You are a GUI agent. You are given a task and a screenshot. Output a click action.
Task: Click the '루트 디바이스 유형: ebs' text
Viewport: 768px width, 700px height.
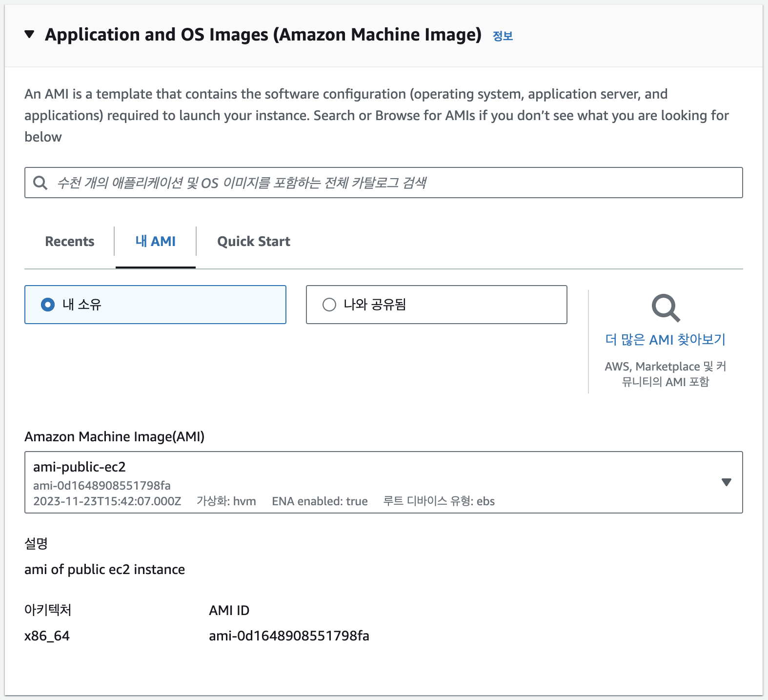[x=439, y=501]
